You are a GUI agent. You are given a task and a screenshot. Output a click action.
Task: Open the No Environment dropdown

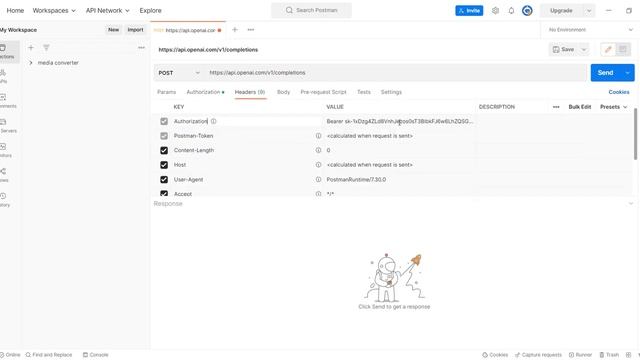(x=590, y=30)
